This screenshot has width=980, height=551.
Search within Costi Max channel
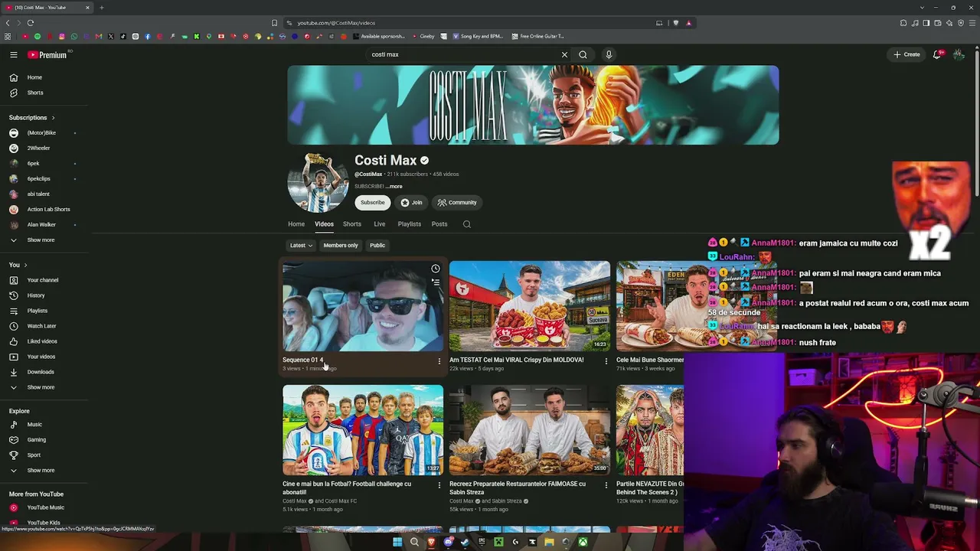click(x=467, y=224)
